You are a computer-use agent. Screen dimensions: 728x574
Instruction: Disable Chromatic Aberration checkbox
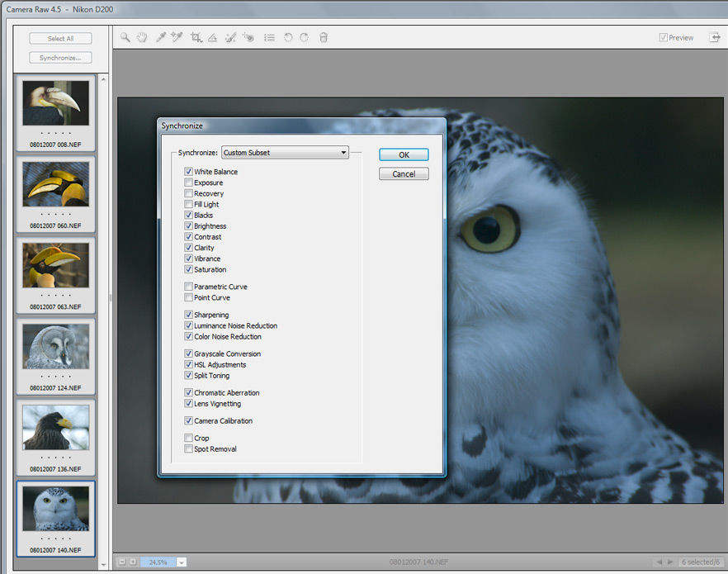(188, 392)
